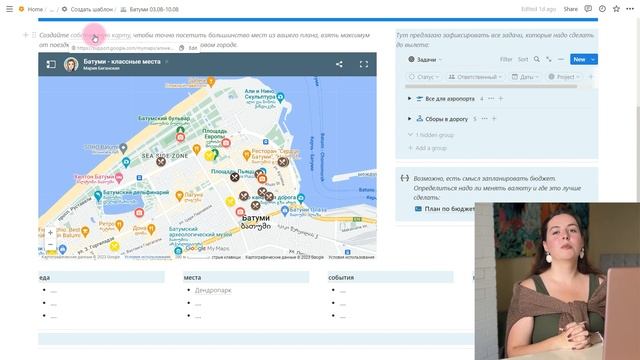This screenshot has height=360, width=640.
Task: Open the page comments icon
Action: [x=588, y=9]
